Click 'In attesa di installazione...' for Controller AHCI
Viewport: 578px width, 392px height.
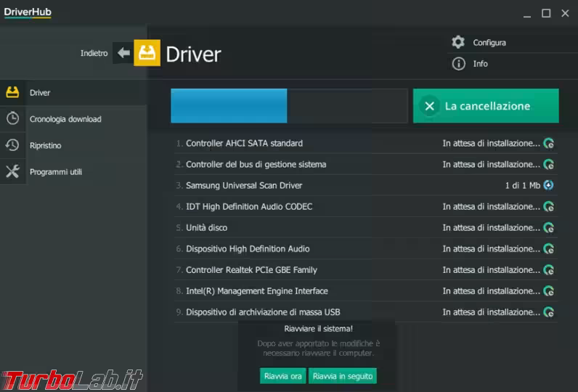[492, 143]
